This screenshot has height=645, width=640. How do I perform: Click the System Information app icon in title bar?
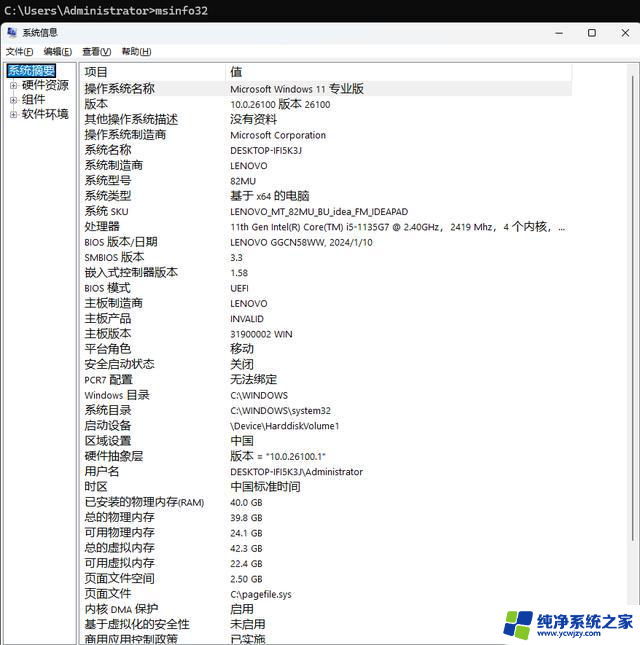click(12, 32)
